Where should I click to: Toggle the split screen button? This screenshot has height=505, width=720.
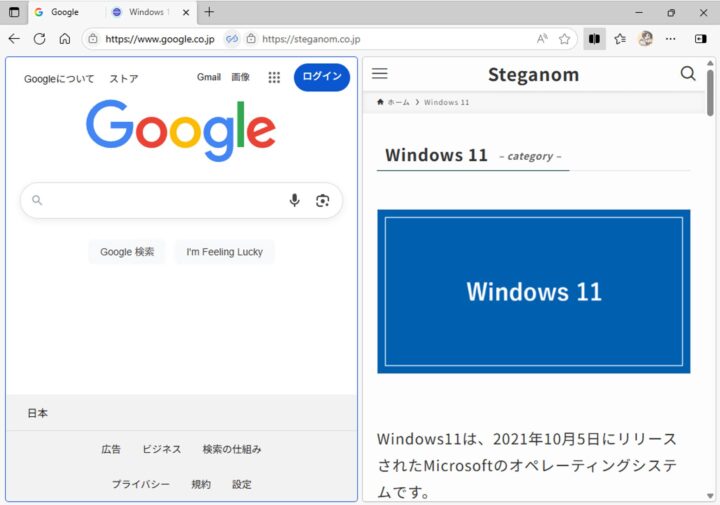pyautogui.click(x=594, y=39)
